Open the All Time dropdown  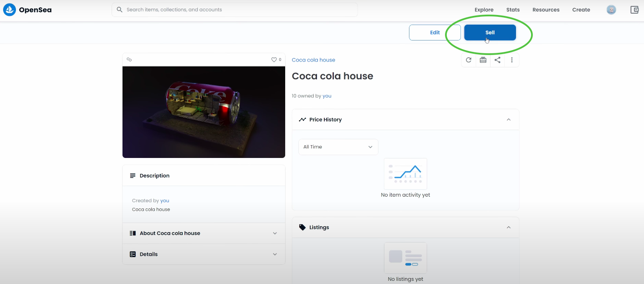338,147
